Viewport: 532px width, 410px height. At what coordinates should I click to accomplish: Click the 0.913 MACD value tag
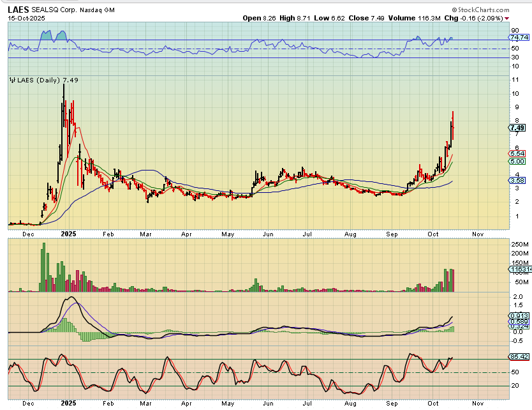[x=519, y=315]
